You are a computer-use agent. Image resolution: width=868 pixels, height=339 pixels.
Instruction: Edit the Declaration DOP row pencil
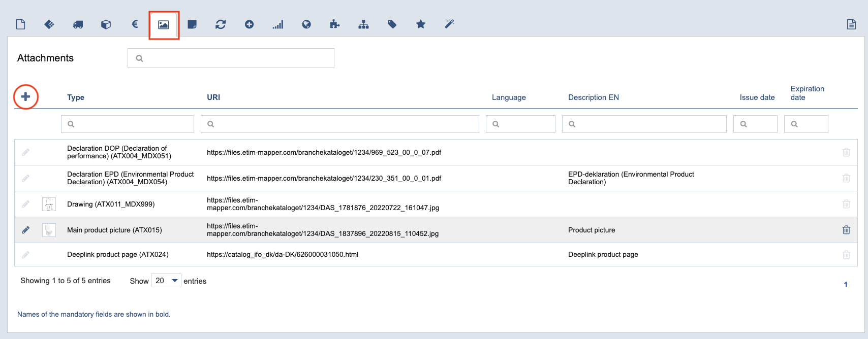tap(25, 152)
